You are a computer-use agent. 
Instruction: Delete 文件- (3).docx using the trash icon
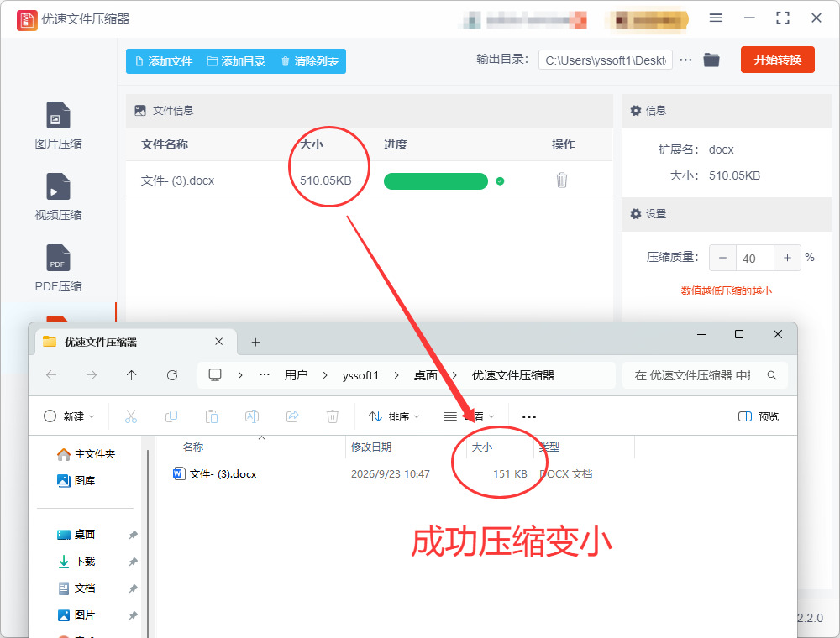coord(561,180)
